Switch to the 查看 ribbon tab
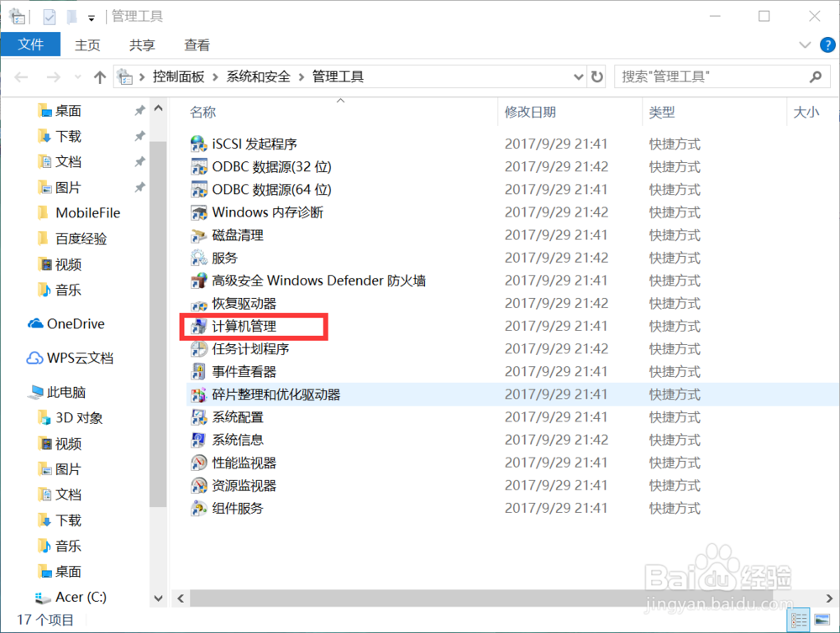 pyautogui.click(x=196, y=44)
